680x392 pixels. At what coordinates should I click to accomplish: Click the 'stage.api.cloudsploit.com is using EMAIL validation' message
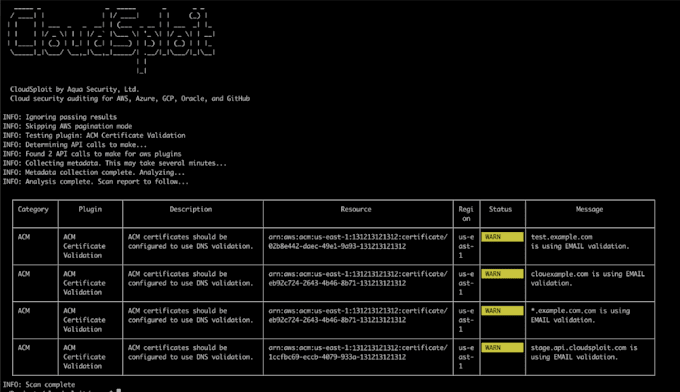[584, 352]
